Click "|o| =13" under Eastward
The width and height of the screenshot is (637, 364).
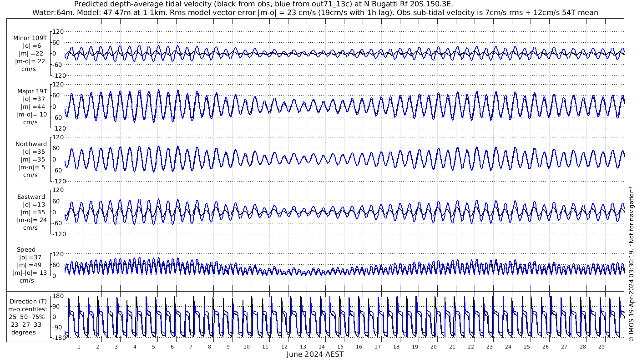tap(34, 205)
